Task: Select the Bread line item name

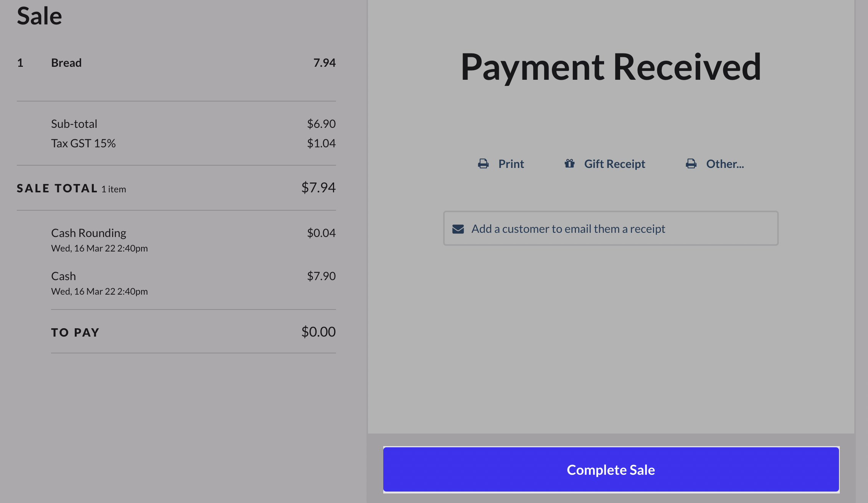Action: coord(66,63)
